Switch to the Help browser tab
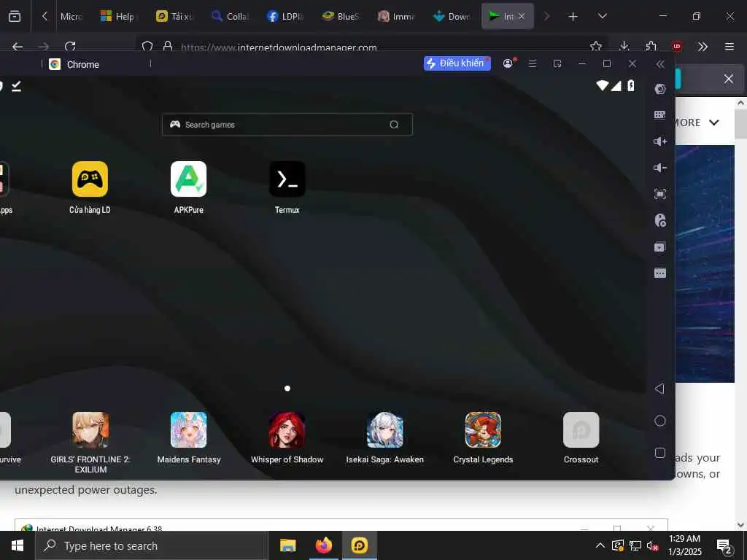The image size is (747, 560). (117, 16)
